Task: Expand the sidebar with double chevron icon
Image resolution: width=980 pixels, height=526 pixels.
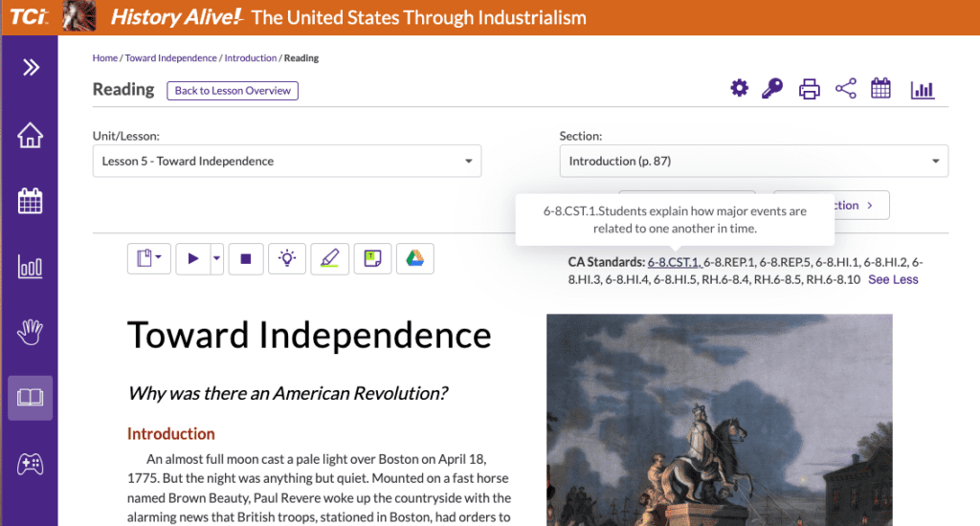Action: 31,68
